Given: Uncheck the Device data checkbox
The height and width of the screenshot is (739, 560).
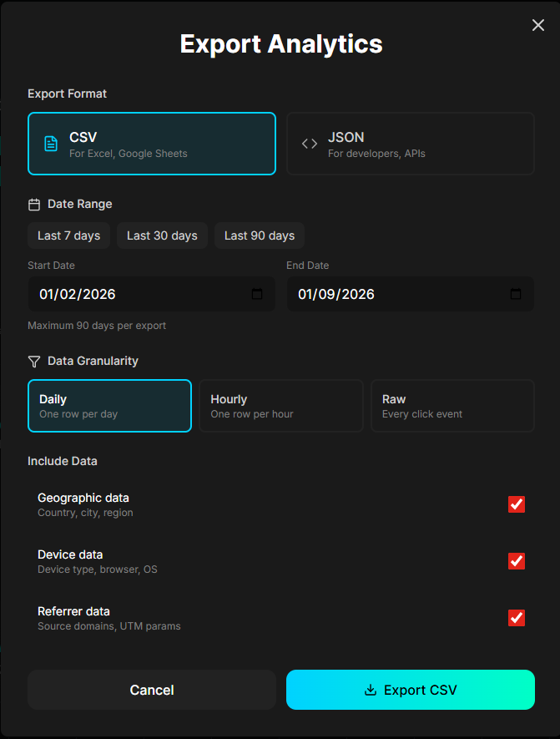Looking at the screenshot, I should (x=517, y=561).
